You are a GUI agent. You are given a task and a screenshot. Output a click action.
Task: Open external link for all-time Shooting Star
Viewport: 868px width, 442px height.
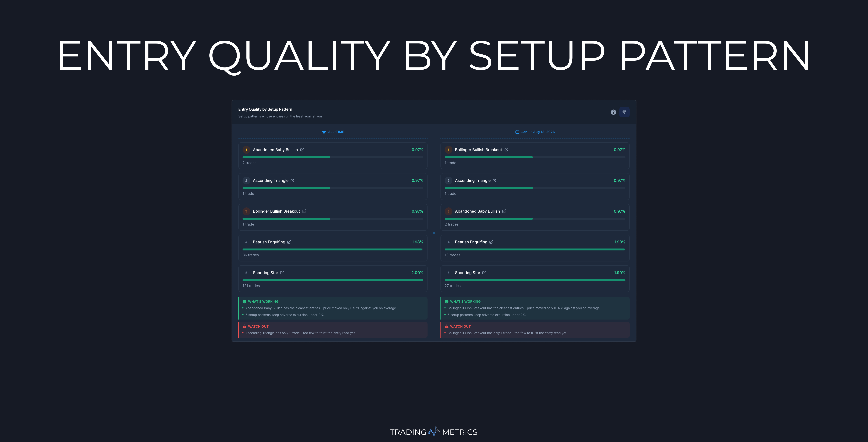pyautogui.click(x=282, y=273)
